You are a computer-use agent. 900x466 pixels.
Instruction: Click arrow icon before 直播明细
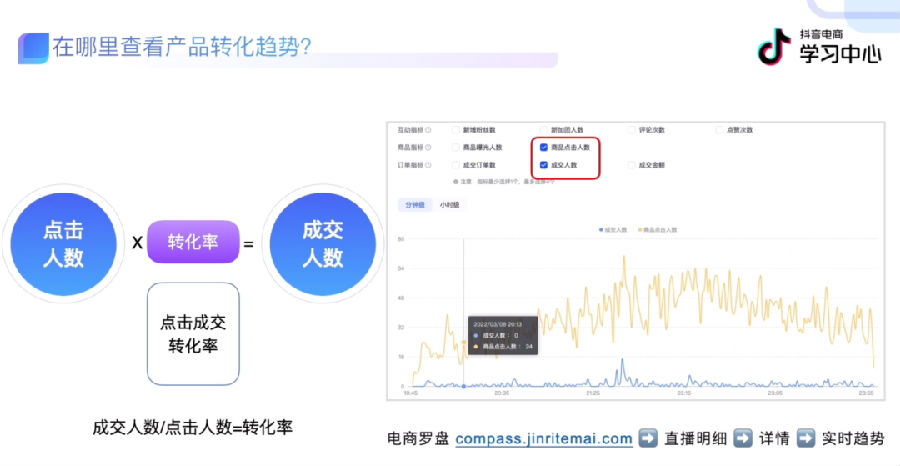pos(648,439)
